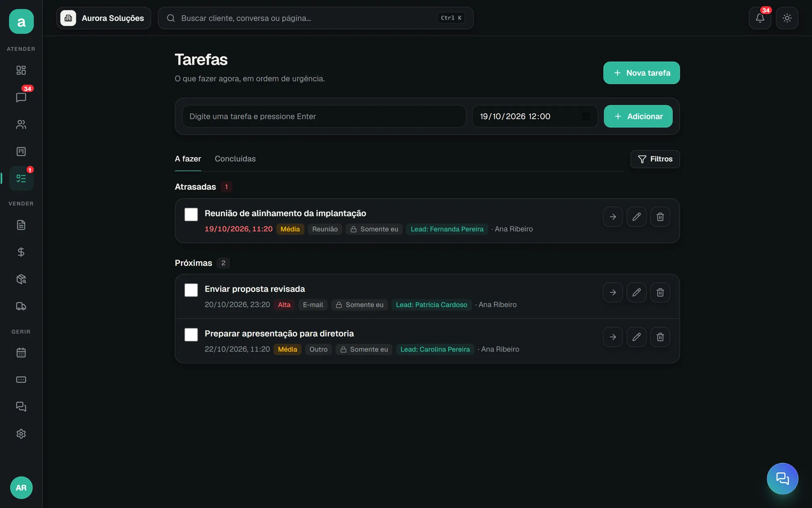
Task: Open conversations icon with 34 badge
Action: (x=21, y=98)
